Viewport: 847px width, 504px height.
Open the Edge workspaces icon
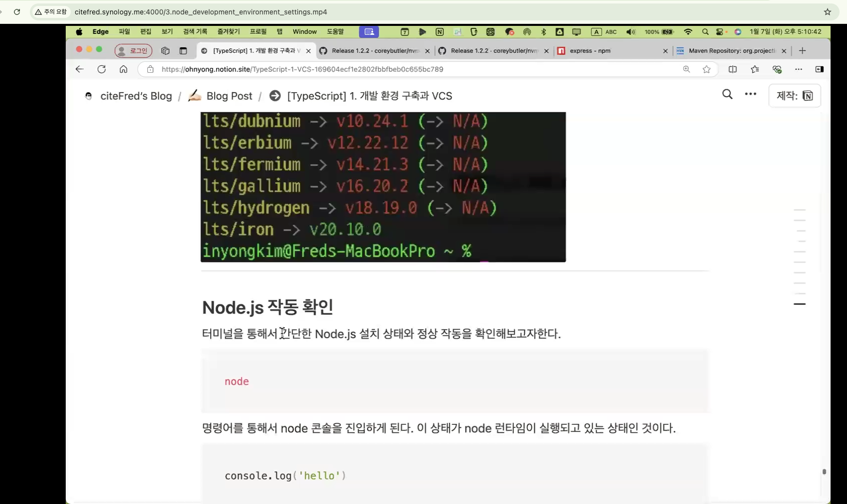pyautogui.click(x=165, y=51)
